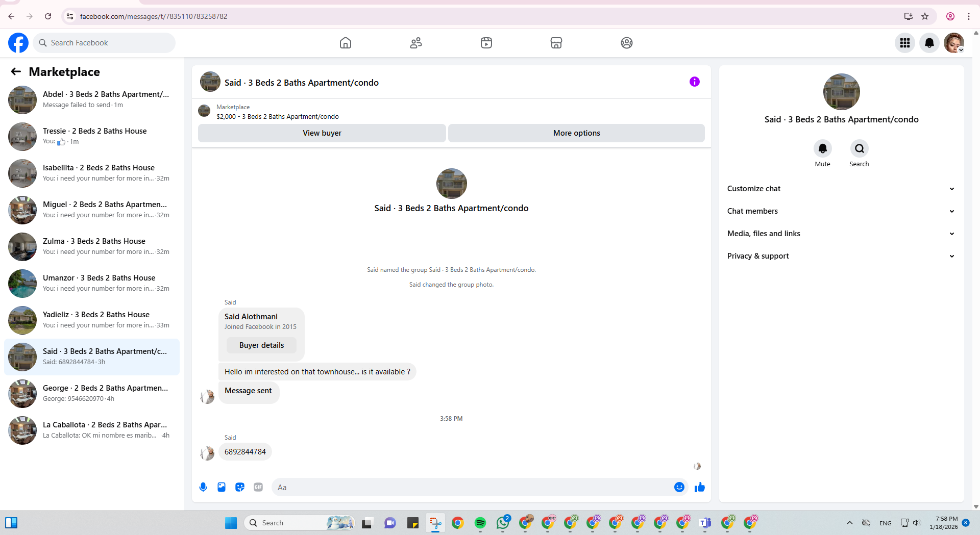Open the Widgets button on the taskbar
980x535 pixels.
11,523
